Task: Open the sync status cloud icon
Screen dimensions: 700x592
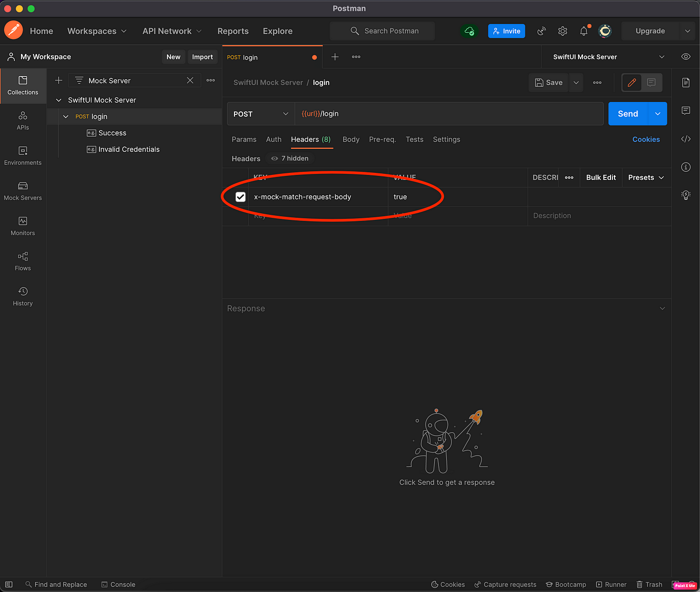Action: 469,31
